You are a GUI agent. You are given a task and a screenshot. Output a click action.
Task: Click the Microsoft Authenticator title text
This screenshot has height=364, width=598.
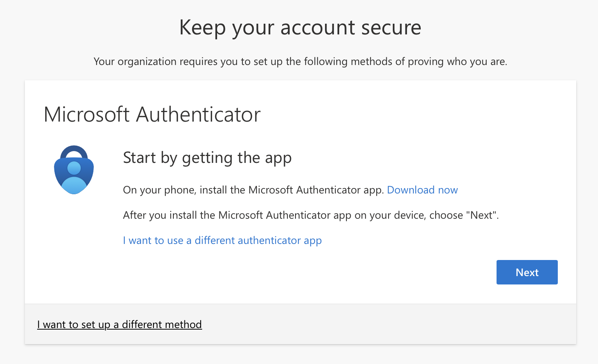152,114
